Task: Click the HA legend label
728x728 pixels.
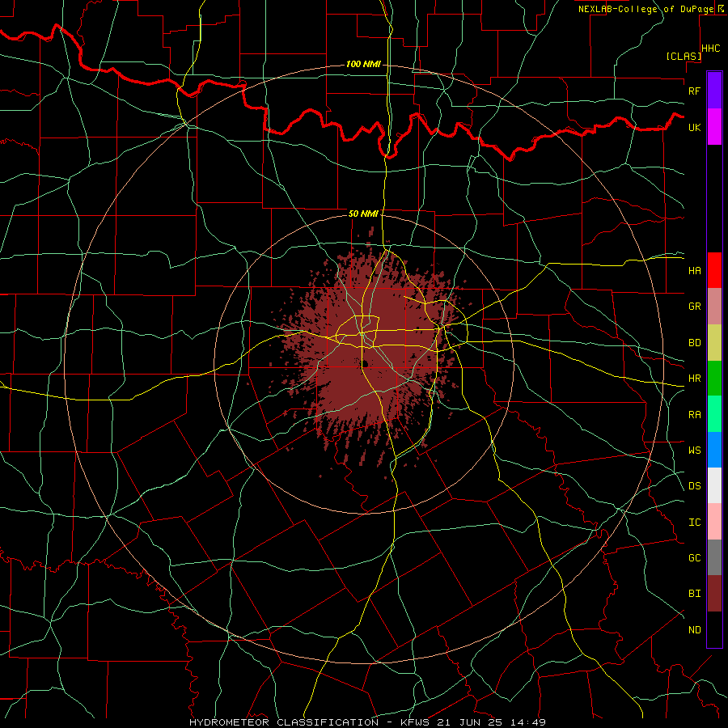Action: tap(694, 270)
